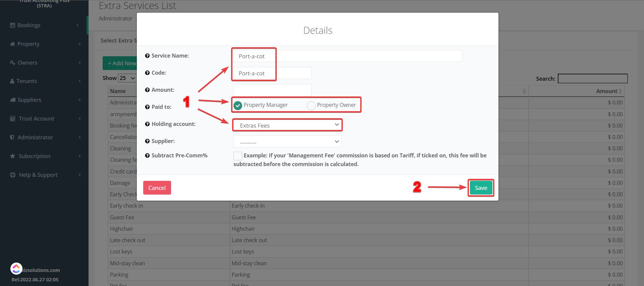The height and width of the screenshot is (286, 644).
Task: Click the help icon beside Service Name
Action: tap(147, 56)
